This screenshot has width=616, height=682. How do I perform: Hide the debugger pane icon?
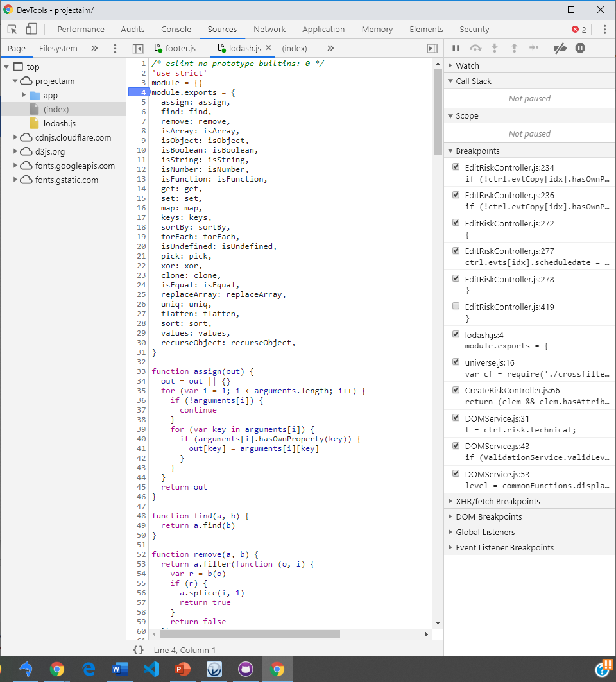click(432, 48)
